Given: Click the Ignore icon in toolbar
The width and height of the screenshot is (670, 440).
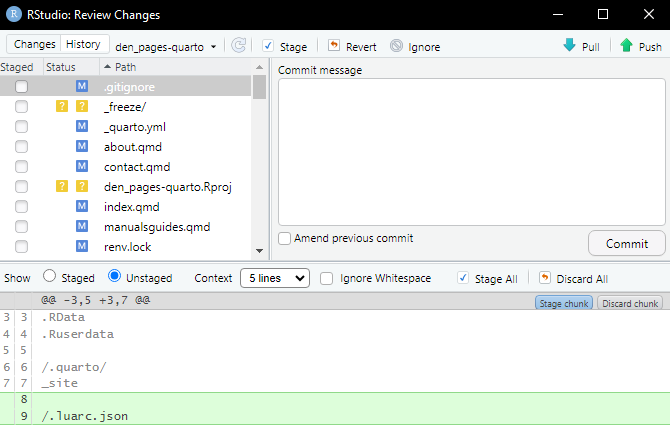Looking at the screenshot, I should coord(396,46).
